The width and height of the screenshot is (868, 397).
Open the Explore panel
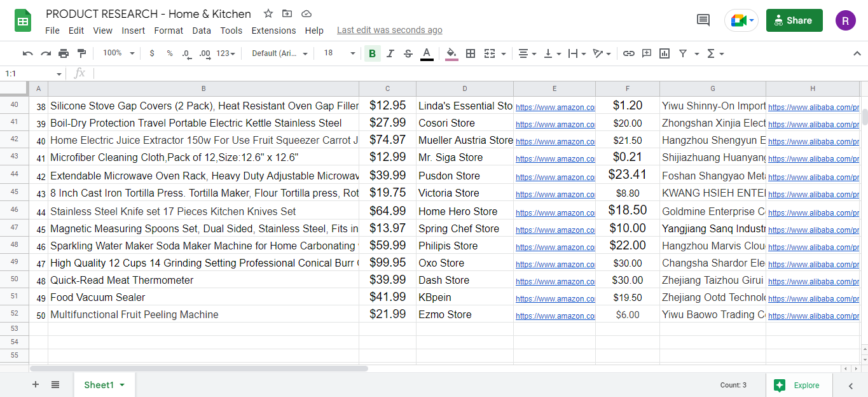(x=799, y=385)
